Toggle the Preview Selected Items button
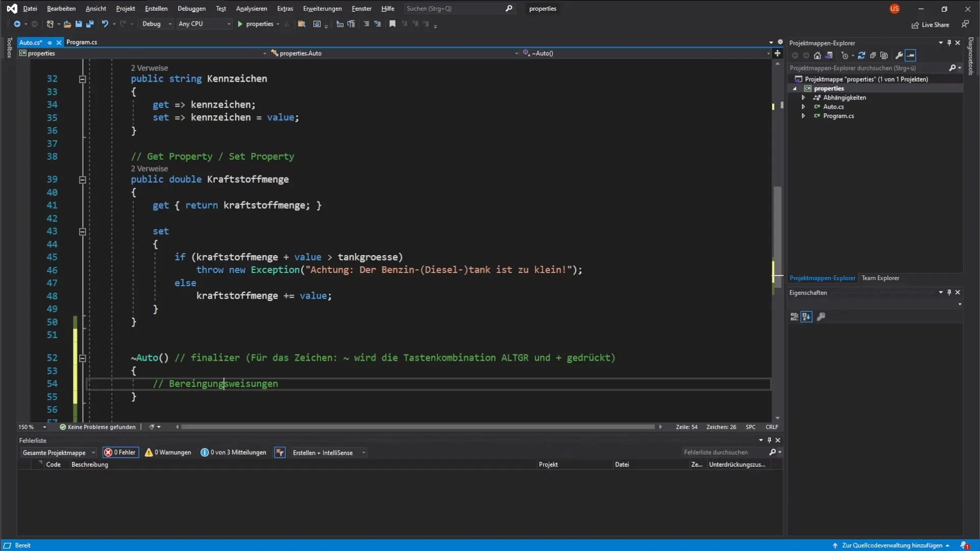 pyautogui.click(x=911, y=56)
